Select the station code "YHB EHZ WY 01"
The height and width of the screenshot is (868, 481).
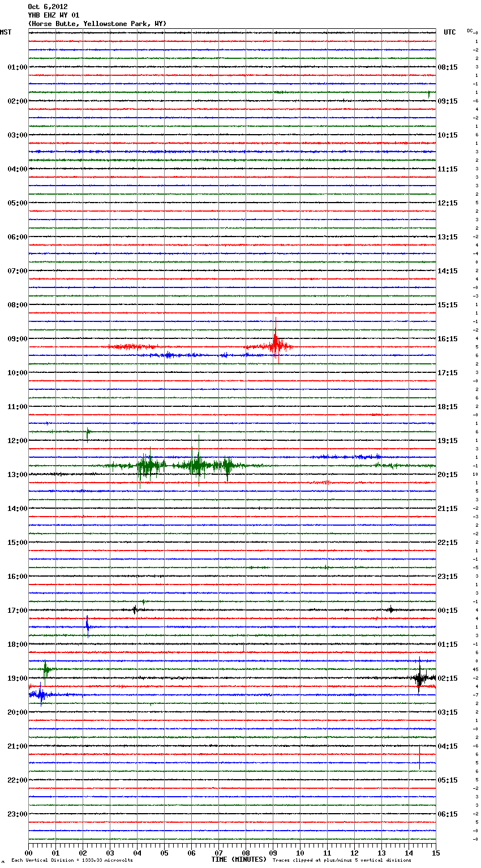point(54,15)
